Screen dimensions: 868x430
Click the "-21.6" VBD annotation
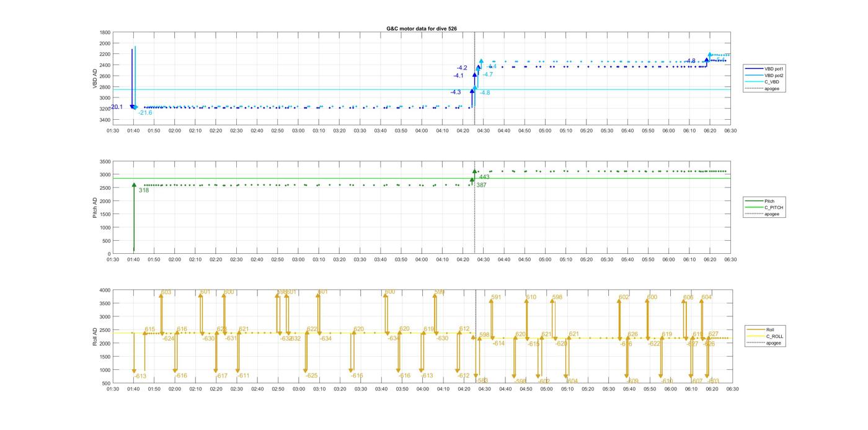pyautogui.click(x=145, y=113)
